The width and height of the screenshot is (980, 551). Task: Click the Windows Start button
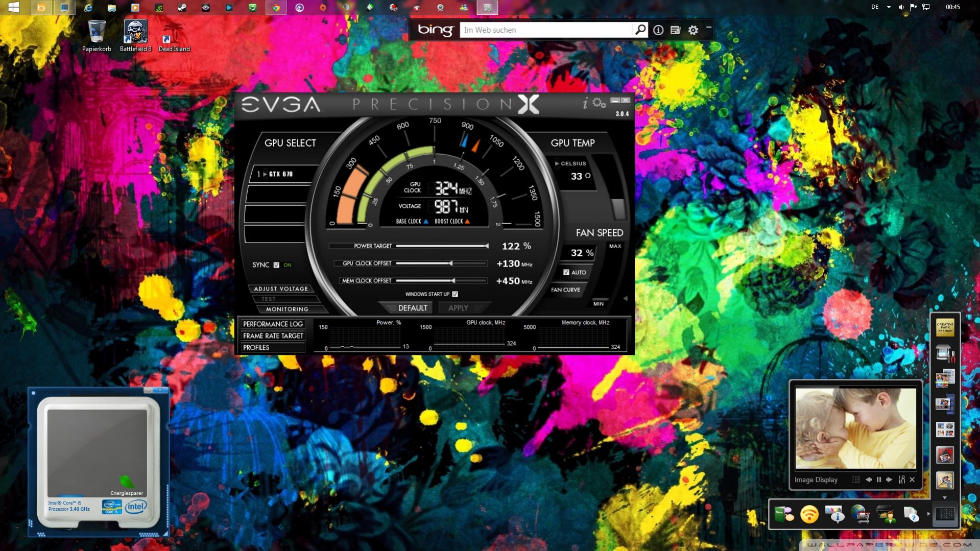[x=14, y=7]
